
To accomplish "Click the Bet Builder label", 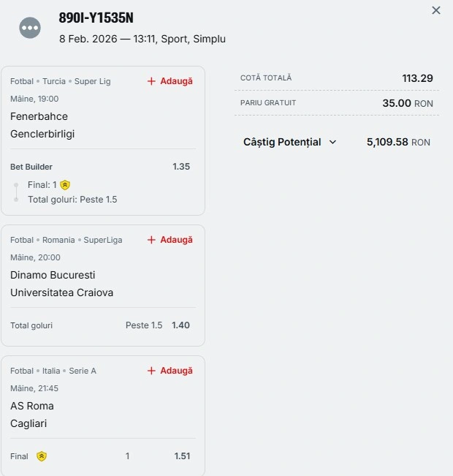I will (31, 167).
